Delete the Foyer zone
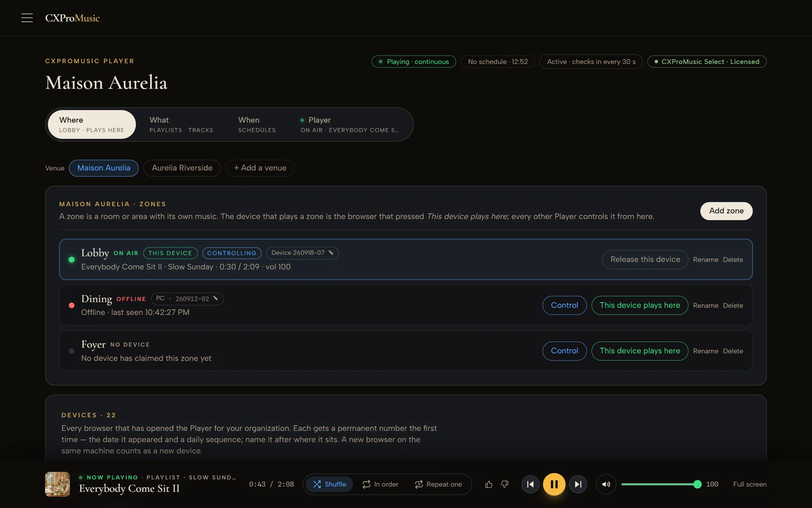This screenshot has width=812, height=508. (x=733, y=351)
